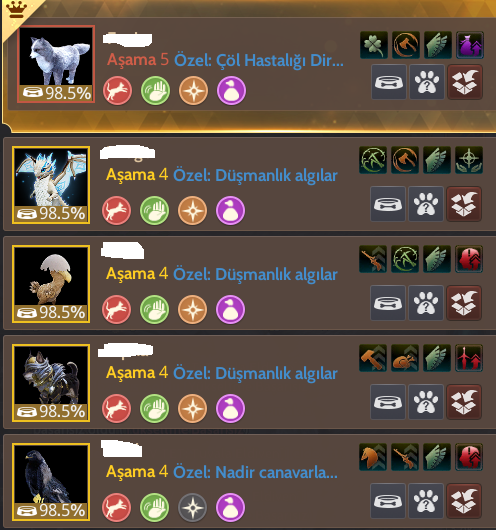This screenshot has width=496, height=530.
Task: Toggle the orange star icon on the armored cat row
Action: click(192, 408)
